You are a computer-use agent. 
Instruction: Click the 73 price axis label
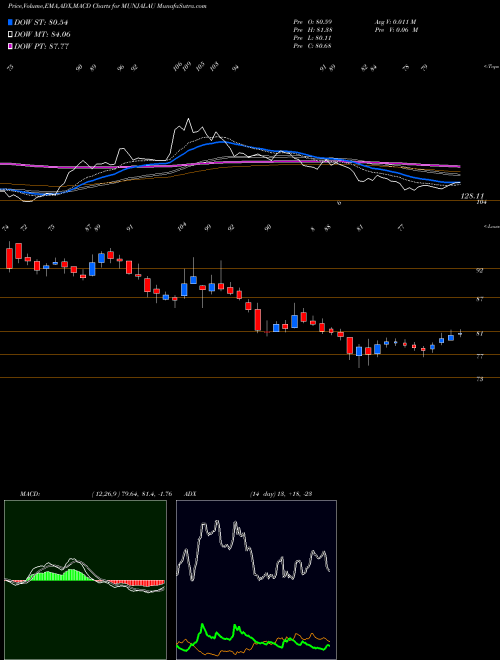(479, 379)
